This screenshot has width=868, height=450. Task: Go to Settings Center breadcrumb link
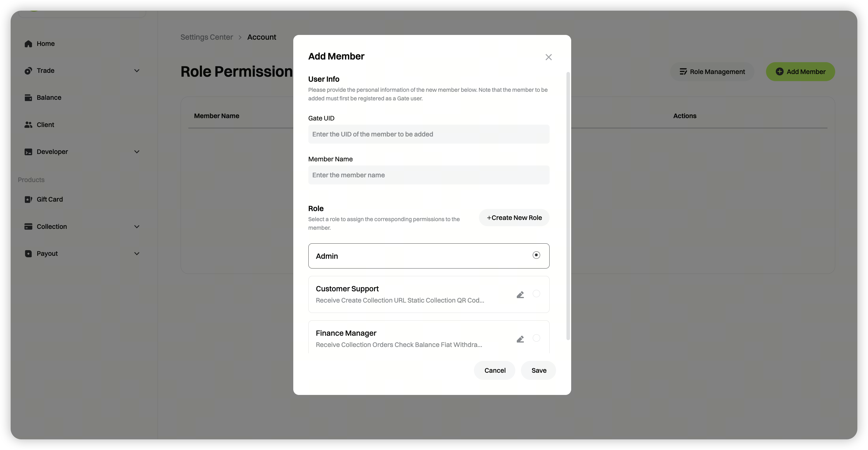click(207, 37)
